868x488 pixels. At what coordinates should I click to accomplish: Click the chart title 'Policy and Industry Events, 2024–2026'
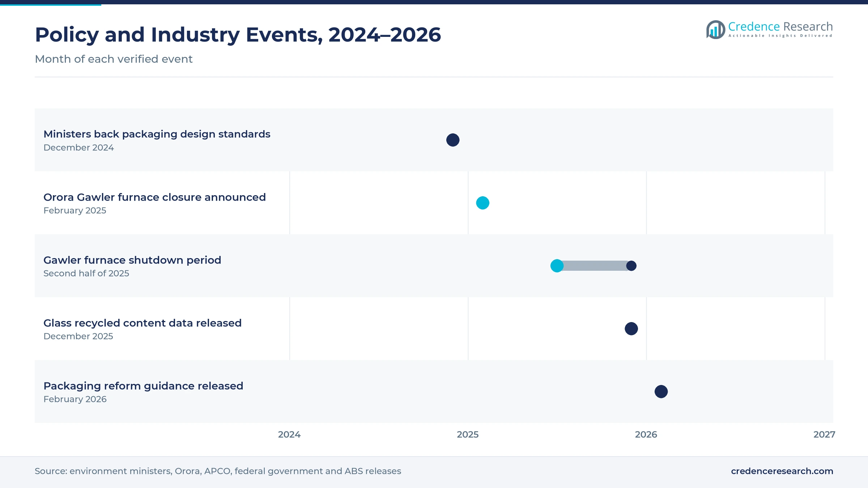pyautogui.click(x=238, y=35)
